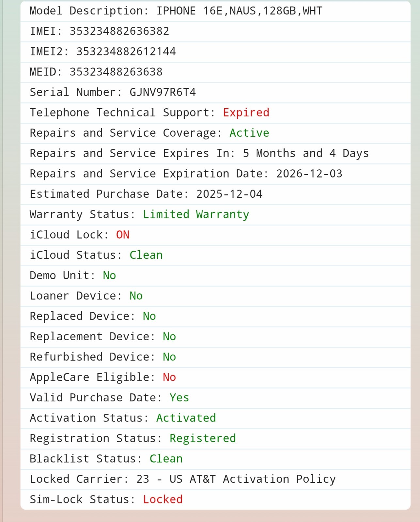Click the Activated status text
This screenshot has width=420, height=522.
tap(186, 418)
